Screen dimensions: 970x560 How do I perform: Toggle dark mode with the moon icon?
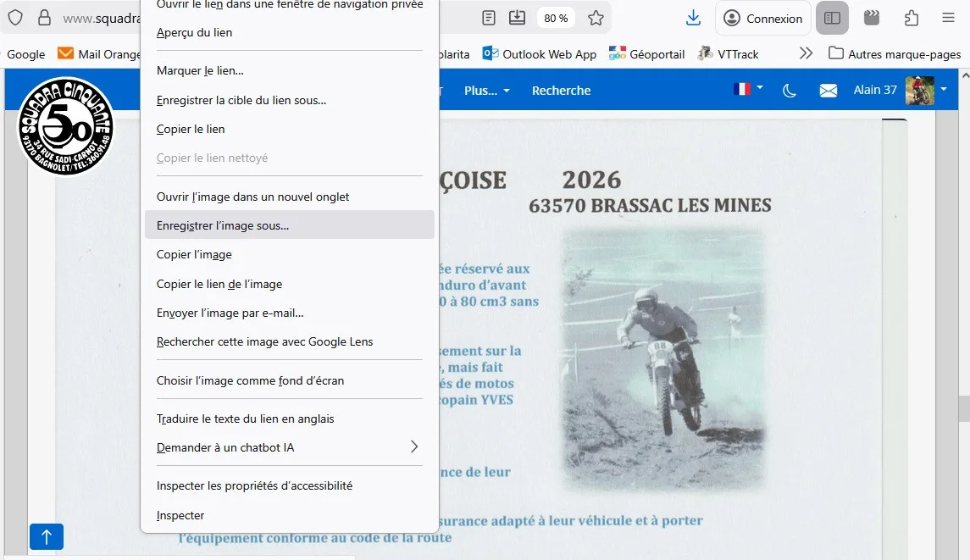coord(790,91)
